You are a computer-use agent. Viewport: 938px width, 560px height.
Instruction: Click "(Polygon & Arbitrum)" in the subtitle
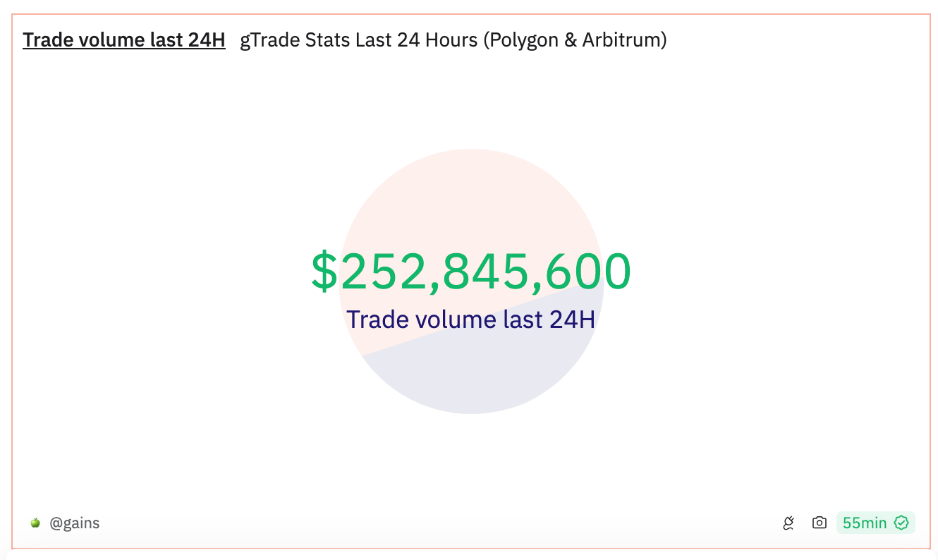tap(575, 40)
